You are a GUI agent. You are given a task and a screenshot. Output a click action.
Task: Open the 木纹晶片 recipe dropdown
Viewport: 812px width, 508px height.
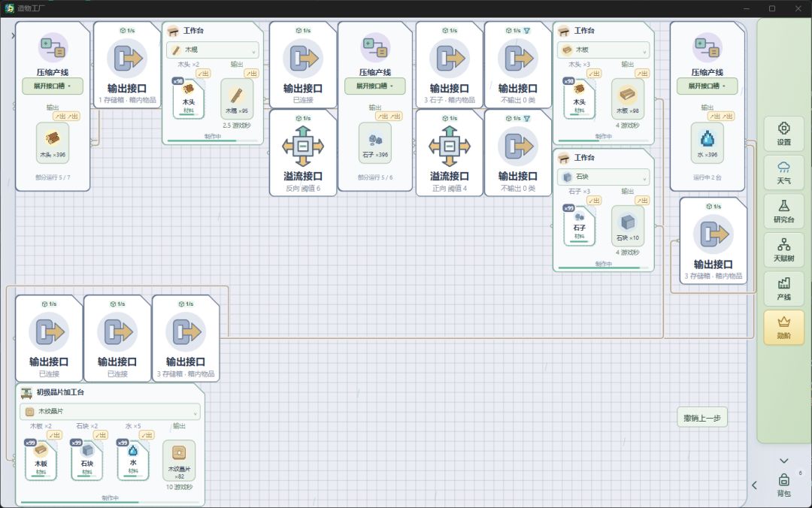click(110, 412)
